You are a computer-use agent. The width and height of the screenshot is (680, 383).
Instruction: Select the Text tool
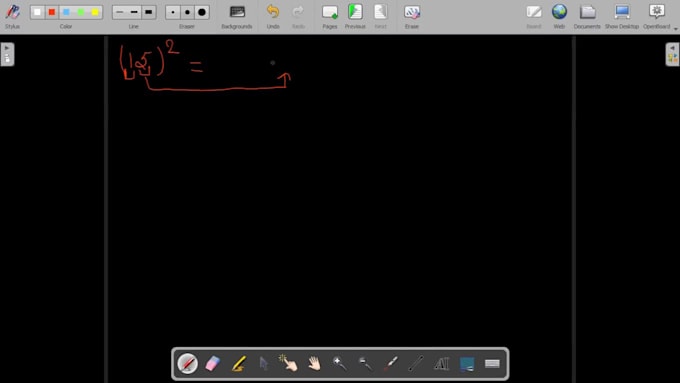441,363
